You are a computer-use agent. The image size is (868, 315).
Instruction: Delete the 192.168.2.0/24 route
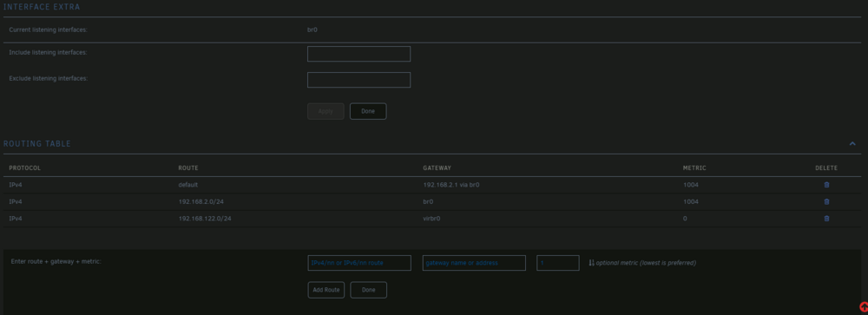[x=826, y=201]
